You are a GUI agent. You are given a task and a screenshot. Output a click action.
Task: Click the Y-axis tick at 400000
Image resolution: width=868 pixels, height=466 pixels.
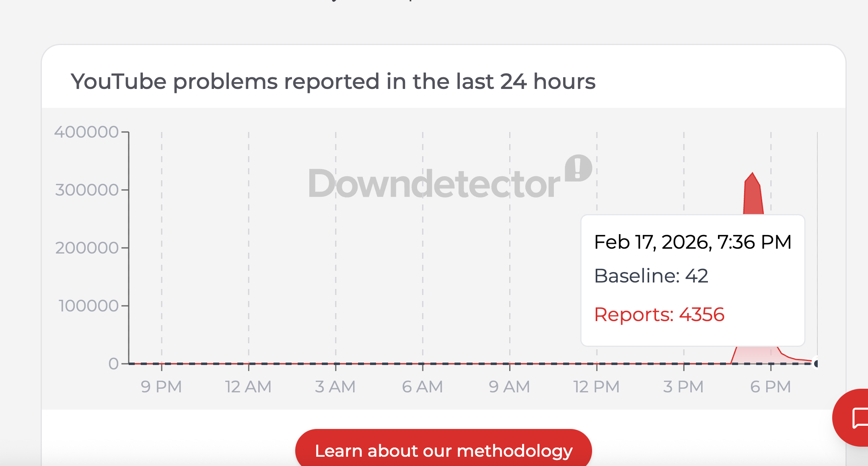(x=86, y=132)
